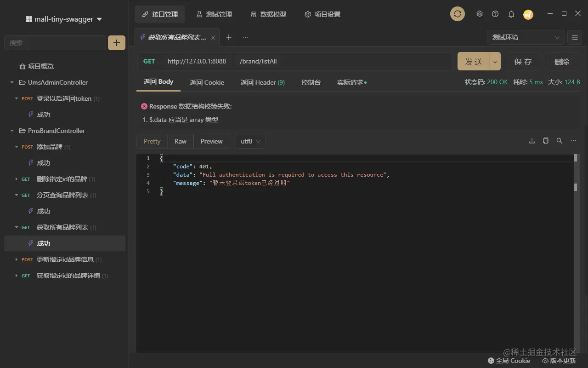This screenshot has height=368, width=588.
Task: Click 版本更新 in status bar
Action: [559, 361]
